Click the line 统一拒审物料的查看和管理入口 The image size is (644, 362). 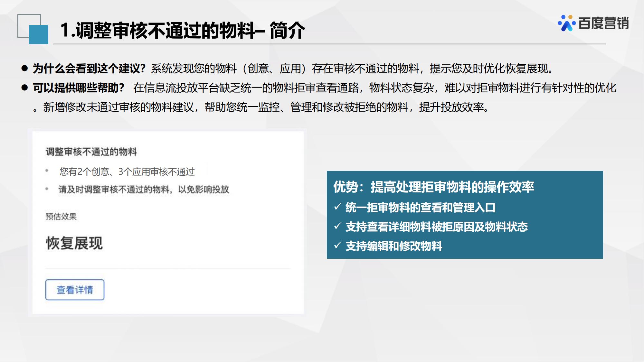point(421,208)
